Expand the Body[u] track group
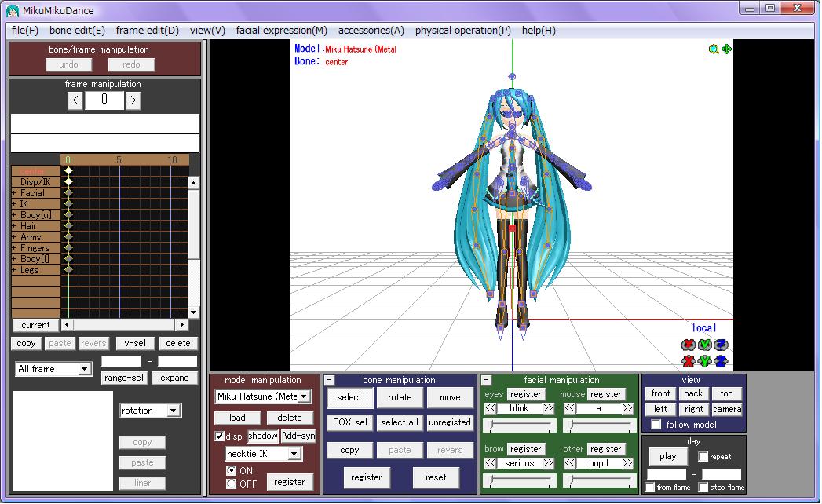Screen dimensions: 822x504 click(x=14, y=215)
